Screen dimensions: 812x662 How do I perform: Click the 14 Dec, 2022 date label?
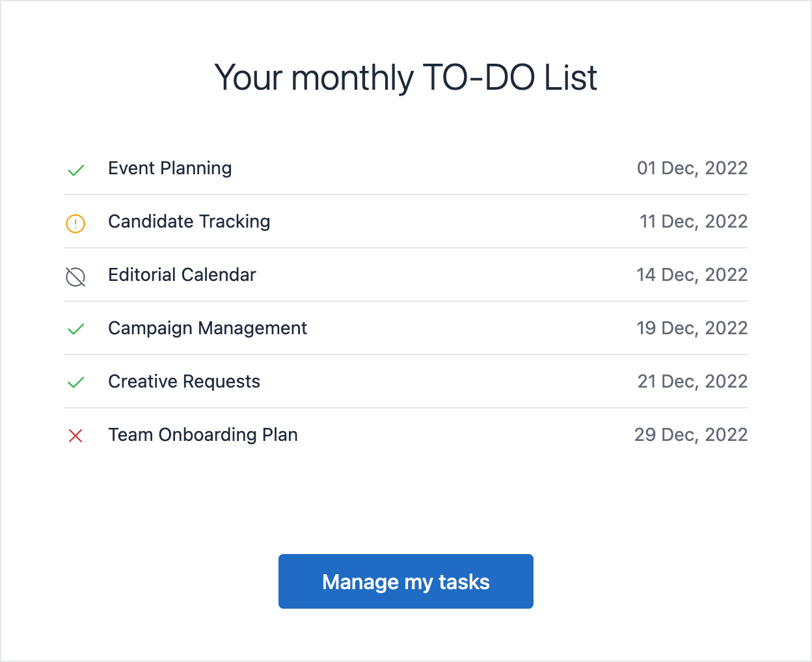pyautogui.click(x=692, y=275)
